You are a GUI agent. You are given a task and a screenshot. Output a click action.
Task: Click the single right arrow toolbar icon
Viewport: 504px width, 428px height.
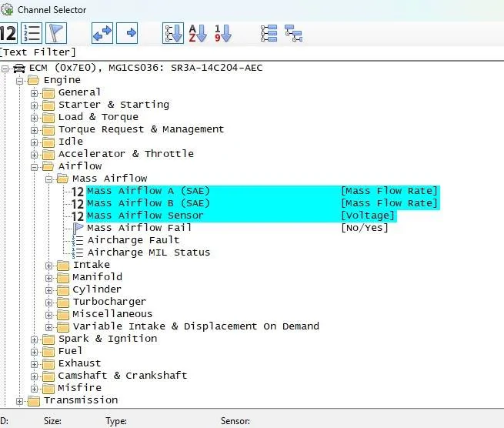[127, 33]
